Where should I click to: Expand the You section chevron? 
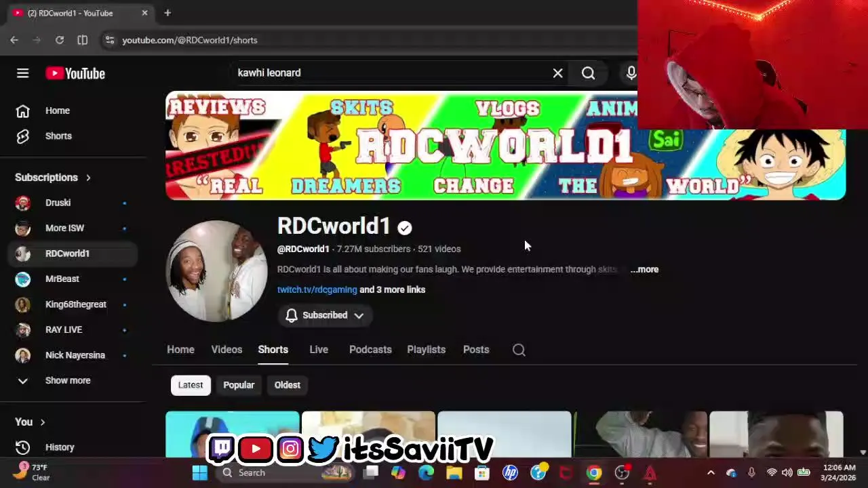click(x=42, y=422)
